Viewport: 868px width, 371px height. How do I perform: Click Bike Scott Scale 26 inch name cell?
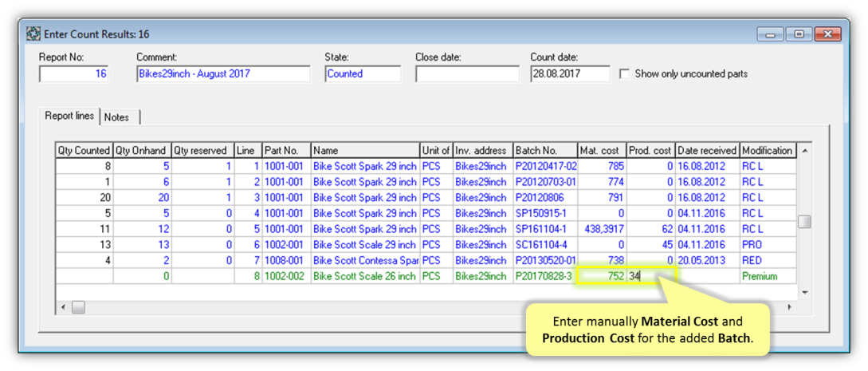pos(365,276)
